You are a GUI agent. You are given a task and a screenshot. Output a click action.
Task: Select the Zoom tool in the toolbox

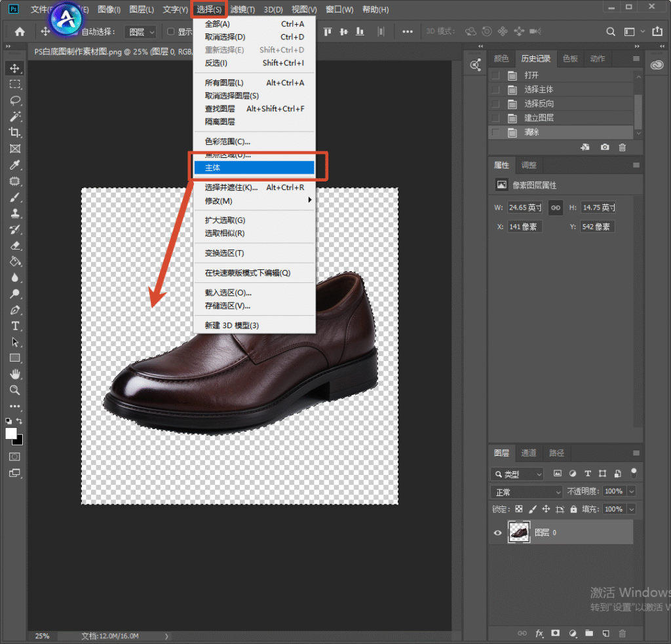[x=15, y=390]
